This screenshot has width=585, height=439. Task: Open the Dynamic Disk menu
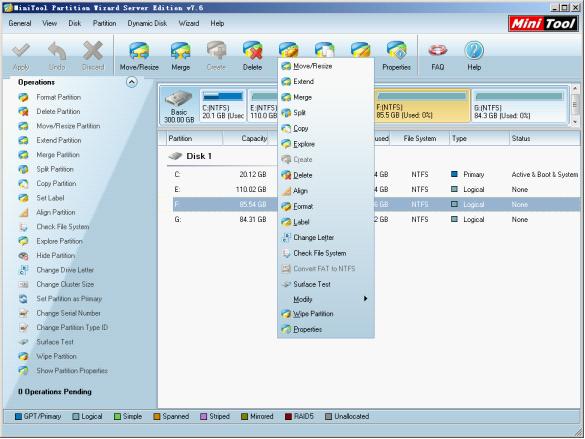click(x=147, y=23)
